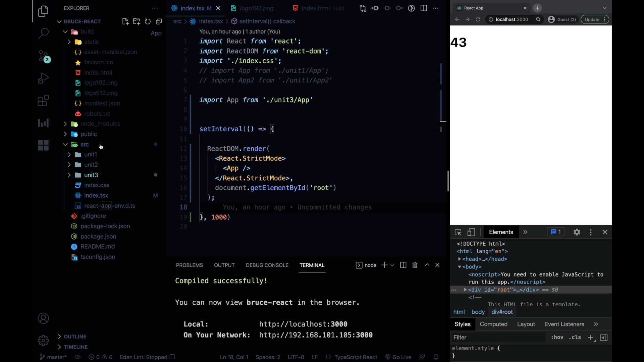Image resolution: width=644 pixels, height=362 pixels.
Task: Toggle the :hov pseudo-state in Styles panel
Action: [557, 338]
